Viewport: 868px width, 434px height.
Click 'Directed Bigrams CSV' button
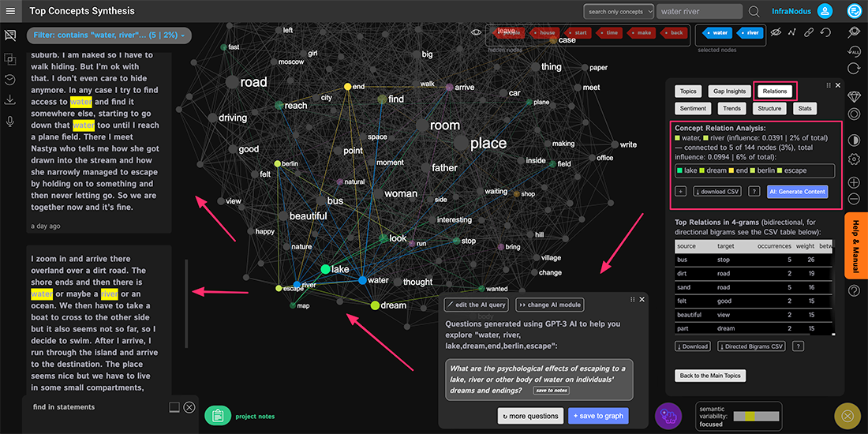tap(752, 346)
